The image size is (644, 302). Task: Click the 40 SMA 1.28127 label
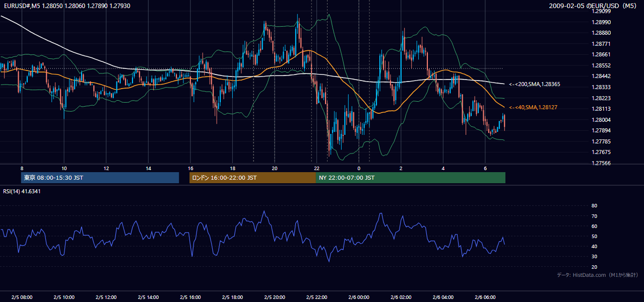[533, 107]
